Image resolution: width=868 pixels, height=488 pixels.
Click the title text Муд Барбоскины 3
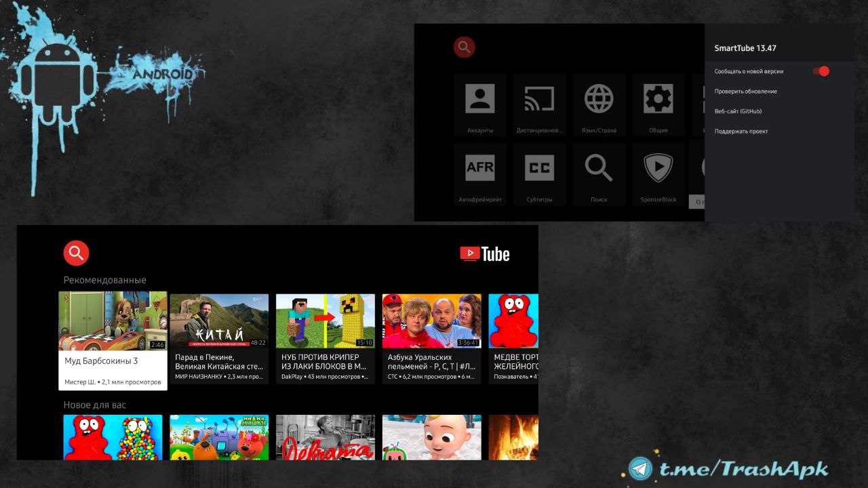point(101,361)
